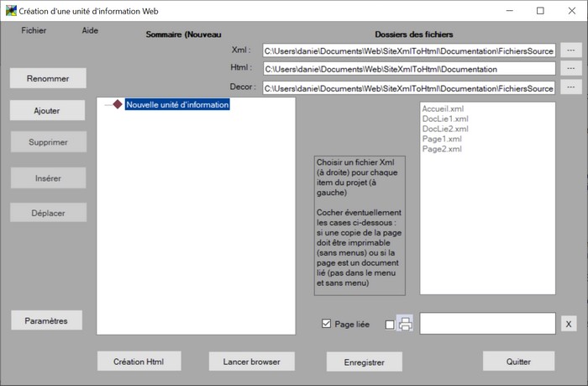This screenshot has height=386, width=588.
Task: Open the Aide menu
Action: 90,30
